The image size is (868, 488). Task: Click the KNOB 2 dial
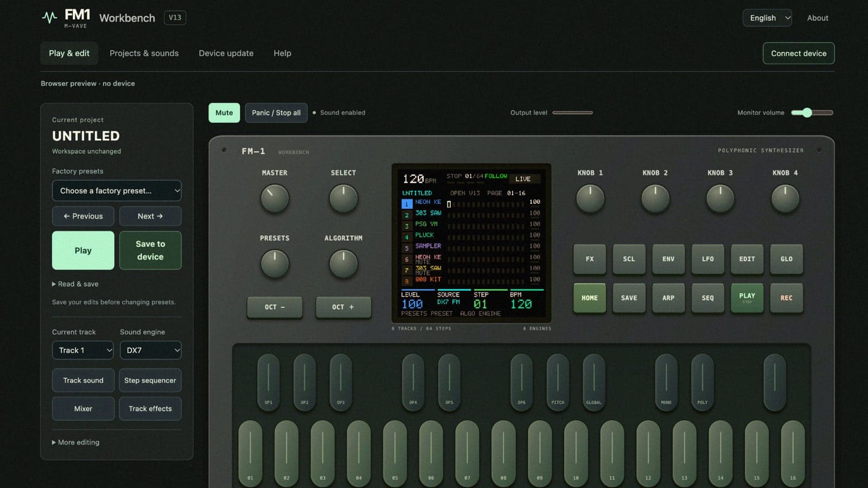(x=655, y=198)
